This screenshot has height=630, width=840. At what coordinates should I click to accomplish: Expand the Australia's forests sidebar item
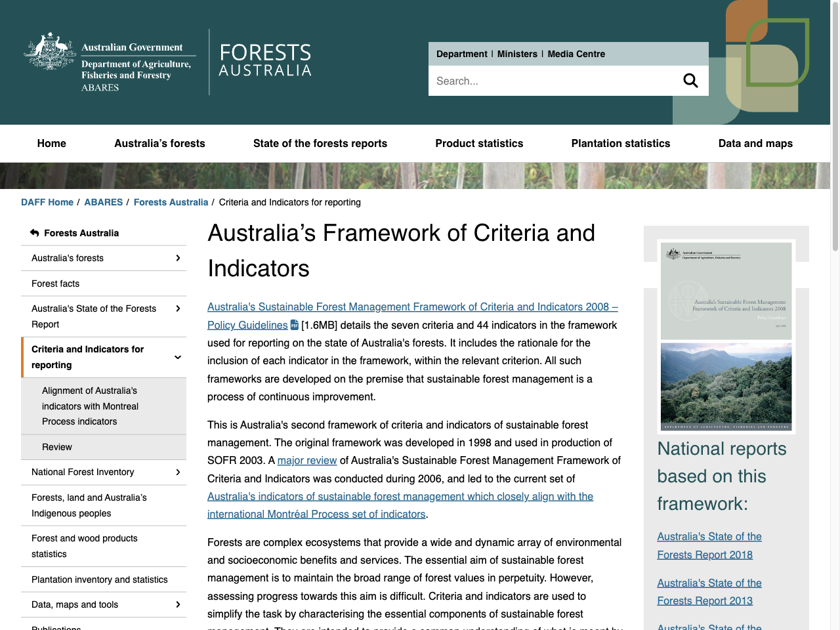(x=177, y=258)
